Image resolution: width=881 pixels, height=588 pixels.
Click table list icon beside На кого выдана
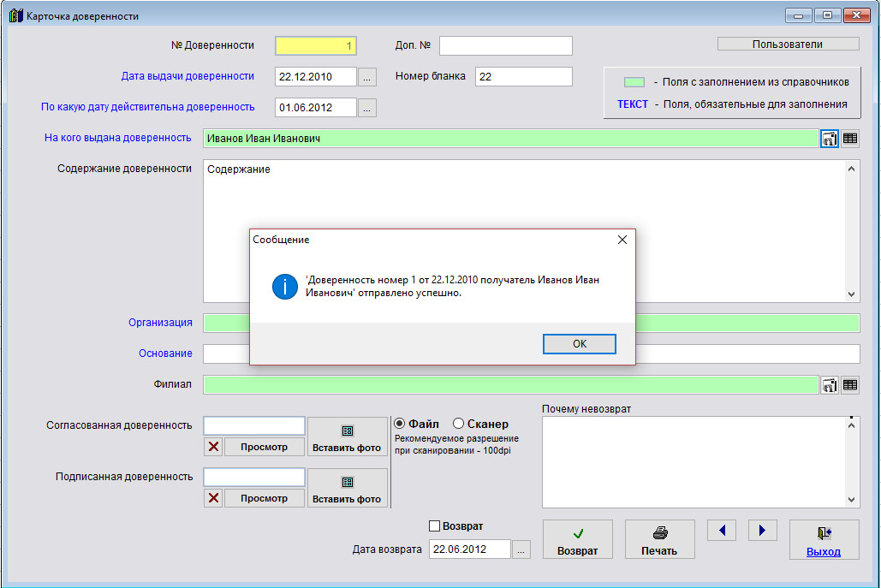[850, 138]
